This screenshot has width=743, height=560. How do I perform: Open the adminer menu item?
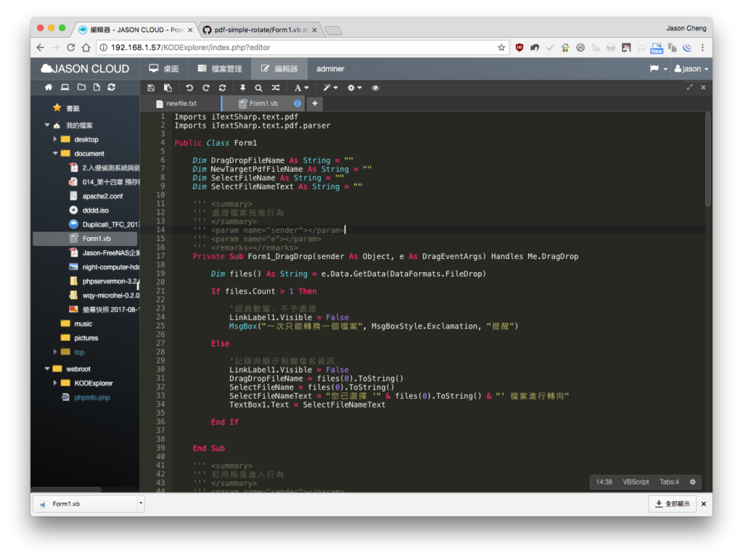click(330, 69)
